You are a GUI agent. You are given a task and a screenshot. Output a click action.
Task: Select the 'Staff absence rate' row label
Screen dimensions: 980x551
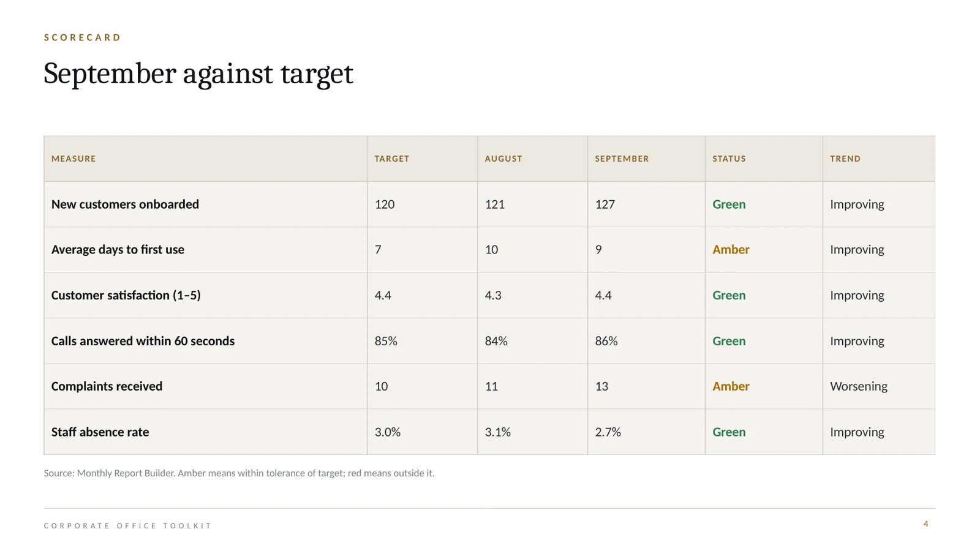point(100,432)
